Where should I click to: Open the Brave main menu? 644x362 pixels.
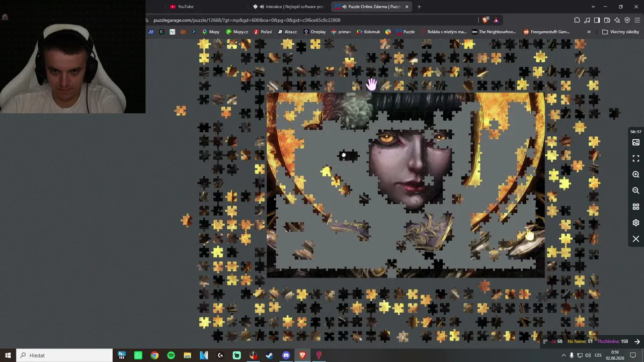coord(637,20)
